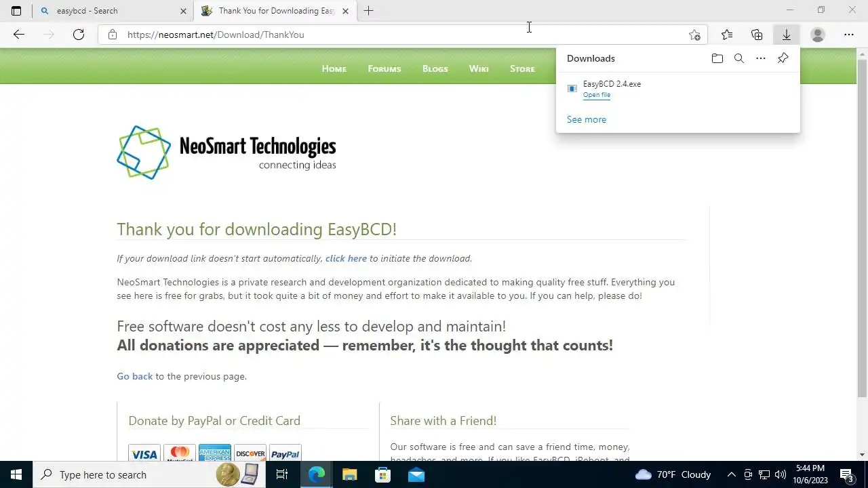868x488 pixels.
Task: Click the page vertical scrollbar
Action: pos(862,228)
